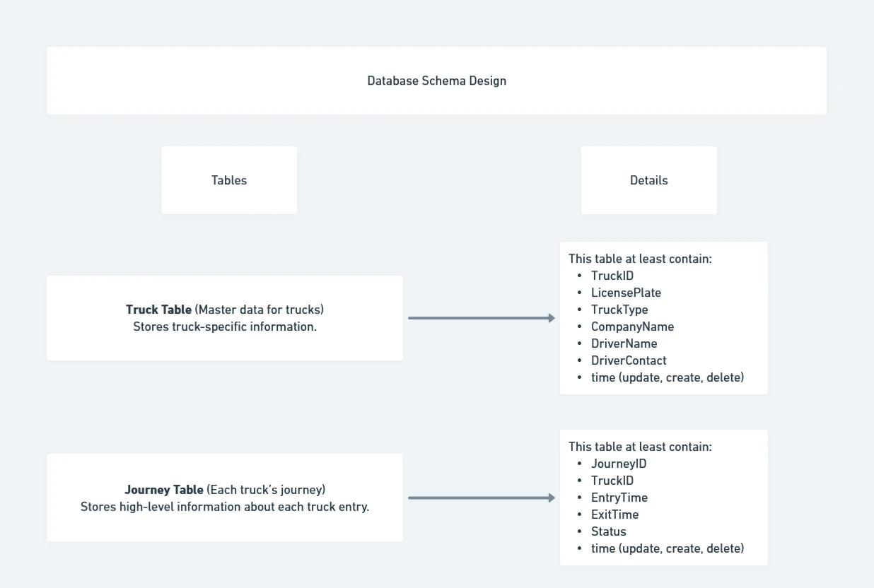The width and height of the screenshot is (874, 588).
Task: Select the DriverContact field entry
Action: coord(629,360)
